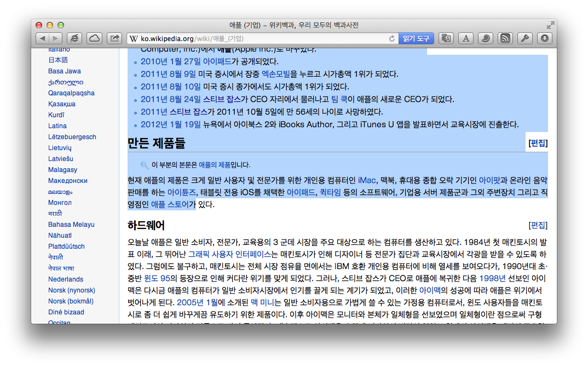Click the Share toolbar button

[114, 38]
